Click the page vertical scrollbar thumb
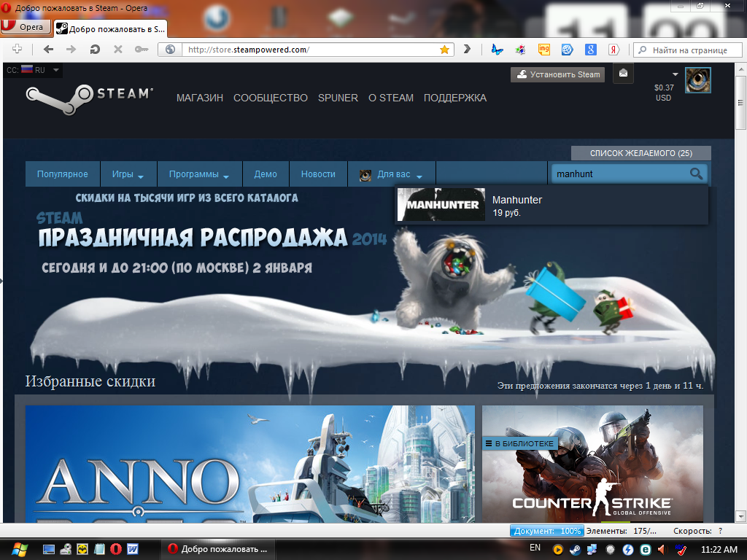Viewport: 747px width, 560px height. [x=740, y=102]
